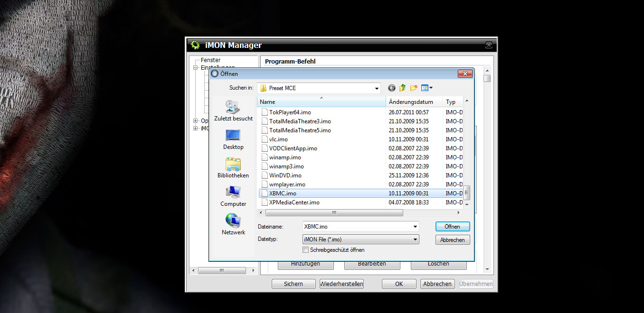Screen dimensions: 644x313
Task: Collapse the Einstellungen tree node
Action: [195, 68]
